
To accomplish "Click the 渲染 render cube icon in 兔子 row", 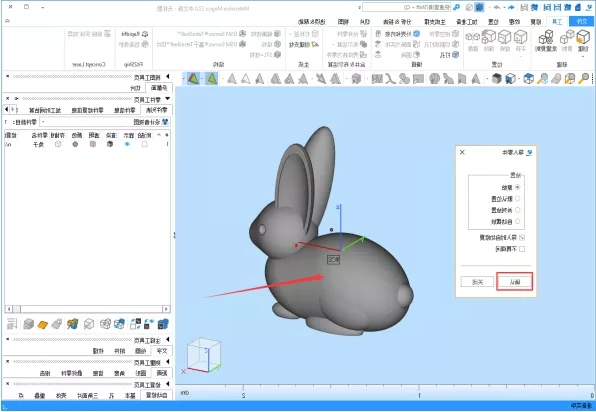I will (110, 144).
